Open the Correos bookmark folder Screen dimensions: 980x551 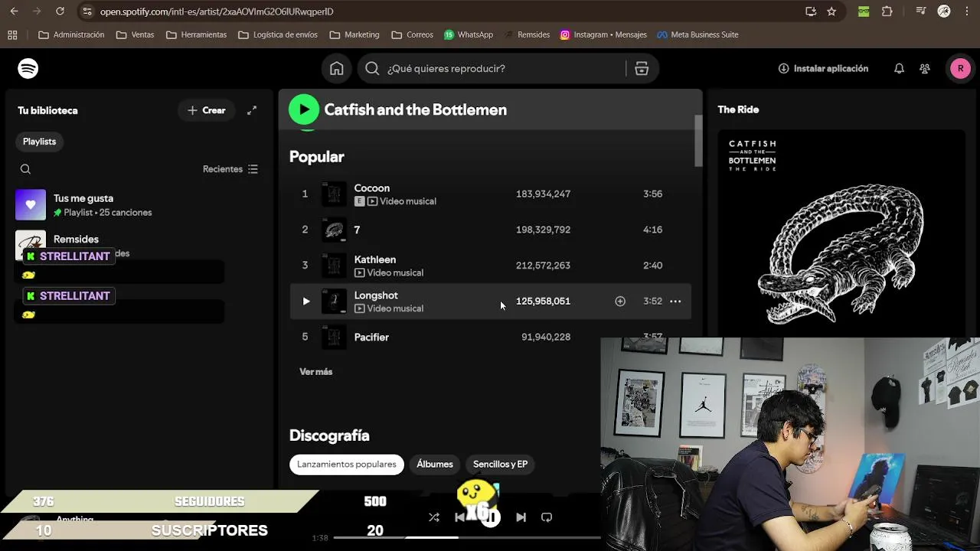tap(412, 34)
